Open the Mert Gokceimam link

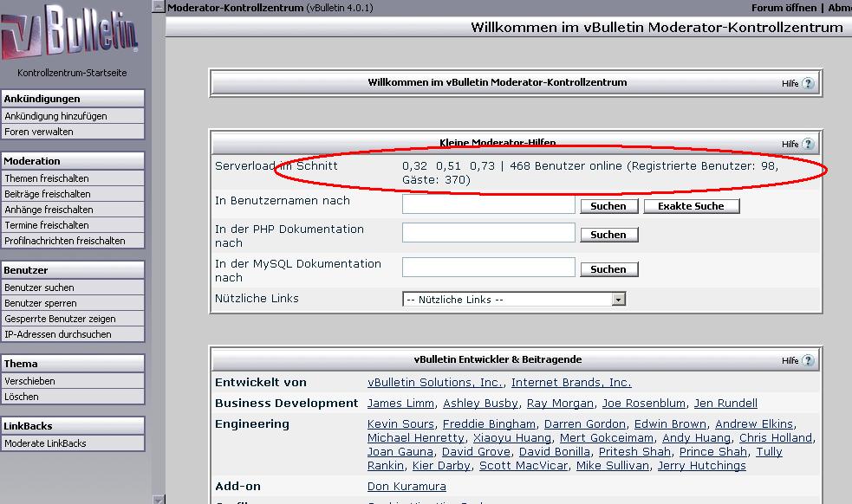[x=607, y=438]
